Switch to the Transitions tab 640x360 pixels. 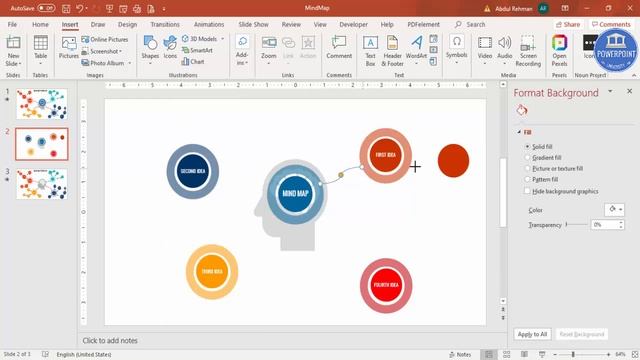(165, 24)
